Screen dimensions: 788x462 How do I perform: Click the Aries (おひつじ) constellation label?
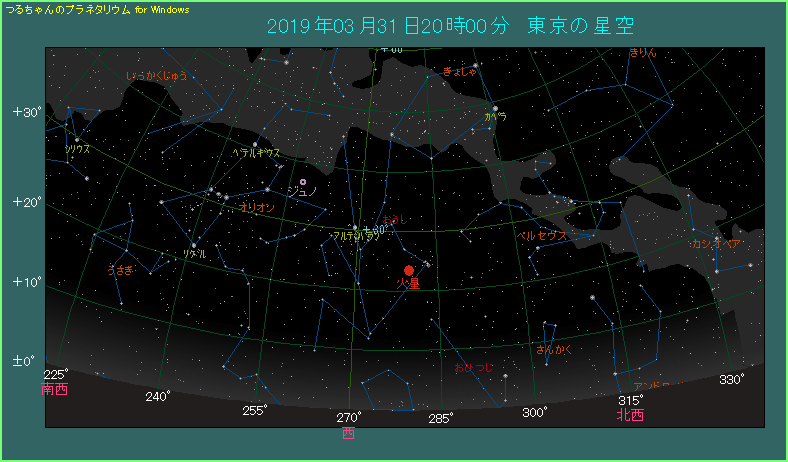472,369
